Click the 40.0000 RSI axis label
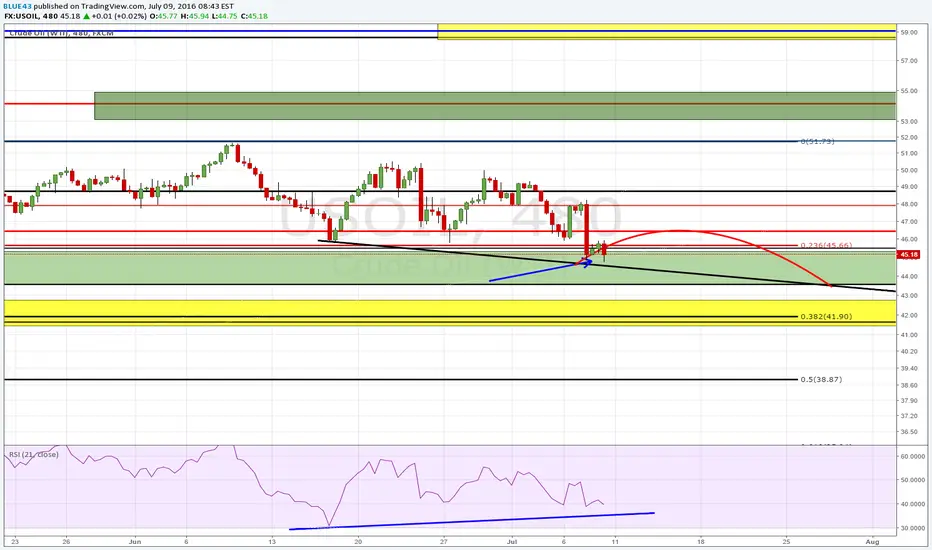 (x=912, y=504)
